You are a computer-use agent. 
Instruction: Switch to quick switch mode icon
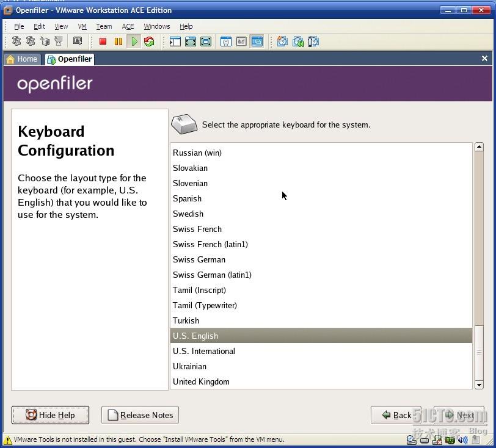[x=191, y=42]
